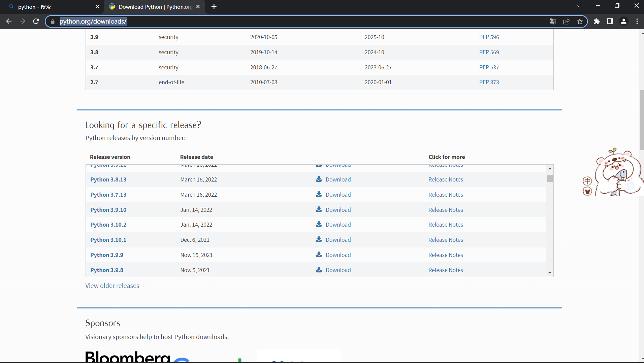This screenshot has height=363, width=644.
Task: Click download icon for Python 3.7.13
Action: point(319,194)
